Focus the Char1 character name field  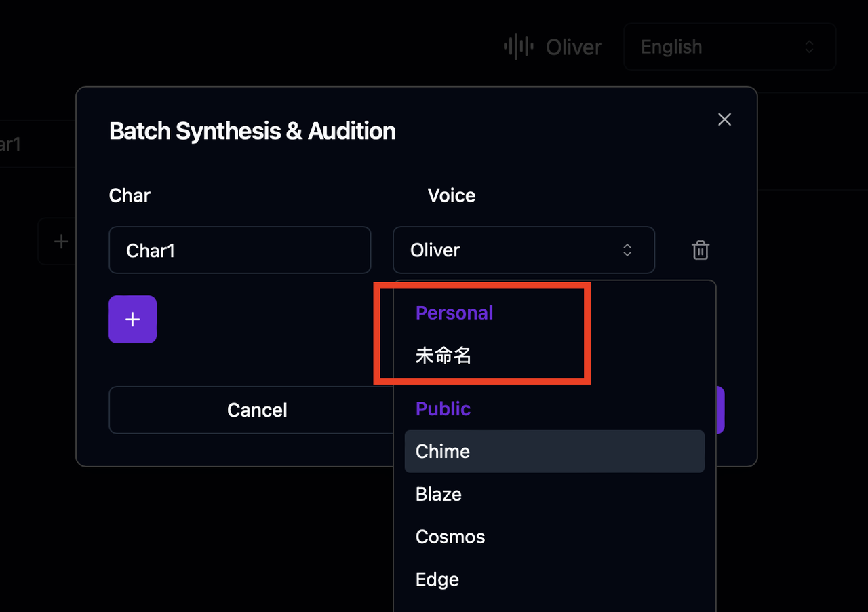[239, 250]
